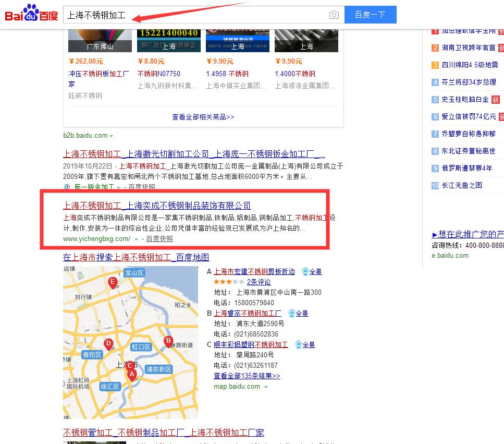The width and height of the screenshot is (504, 444).
Task: Click phone number 15800579840
Action: click(254, 303)
